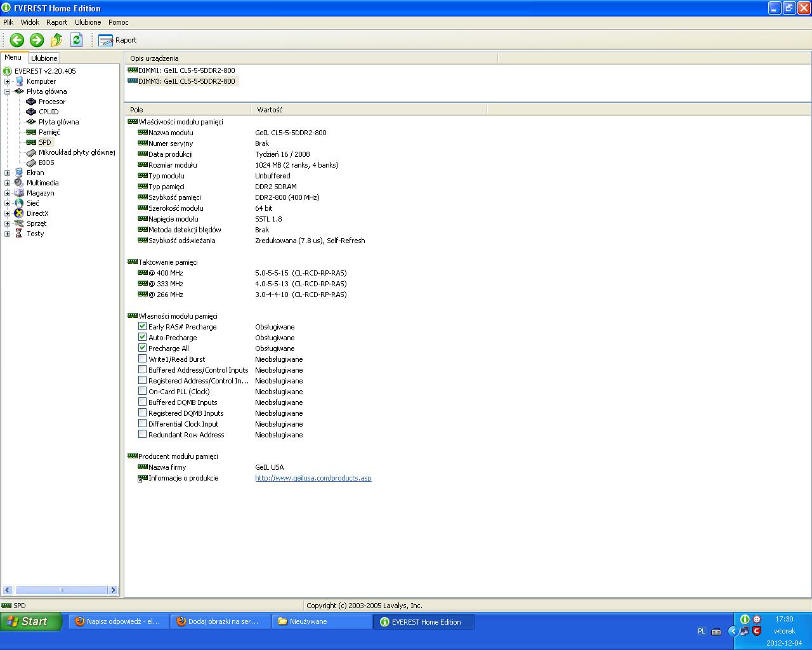Select the SPD tree item

pos(44,142)
